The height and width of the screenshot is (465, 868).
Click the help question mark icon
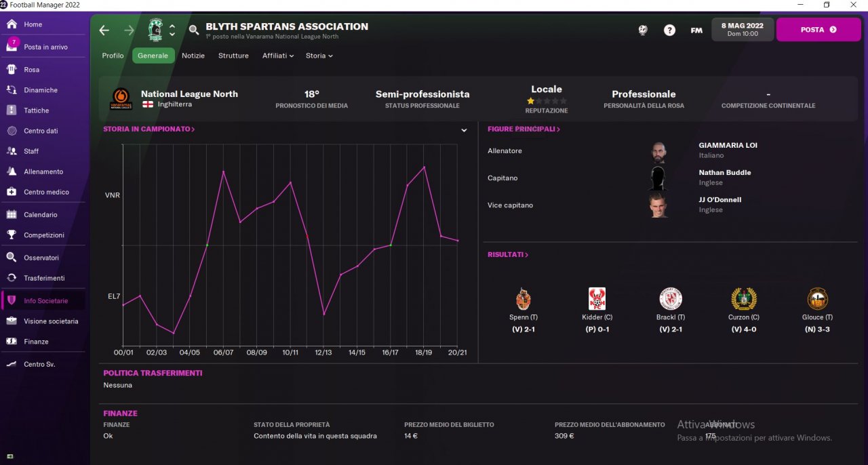(x=669, y=30)
